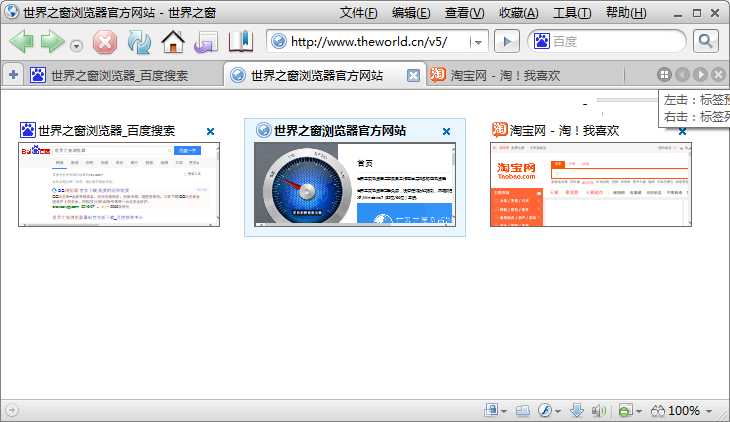Toggle the tab preview grid icon

(664, 75)
